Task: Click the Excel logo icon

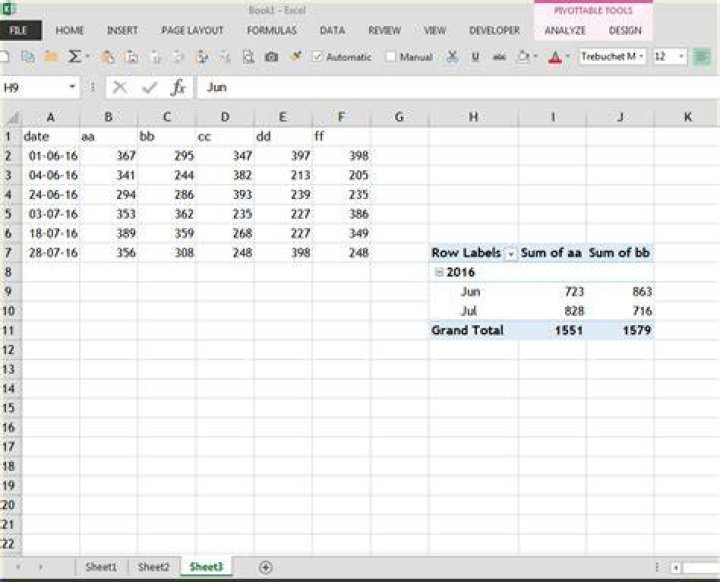Action: point(9,9)
